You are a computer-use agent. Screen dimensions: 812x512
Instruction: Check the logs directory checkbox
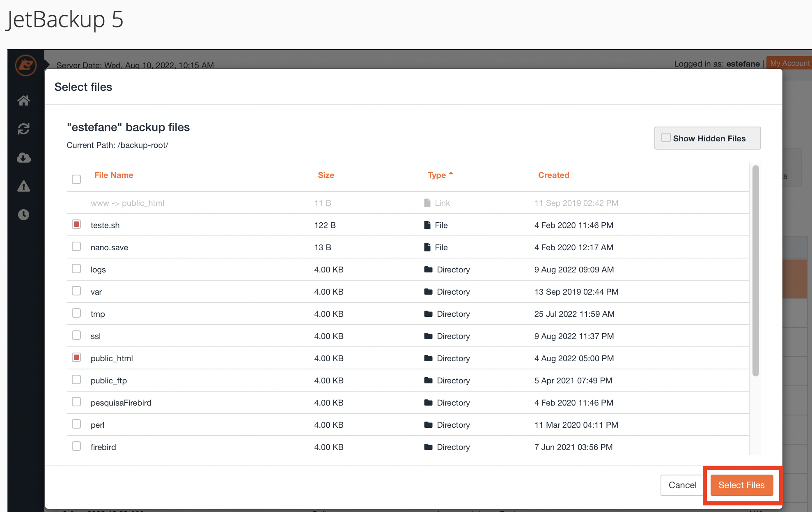tap(76, 268)
